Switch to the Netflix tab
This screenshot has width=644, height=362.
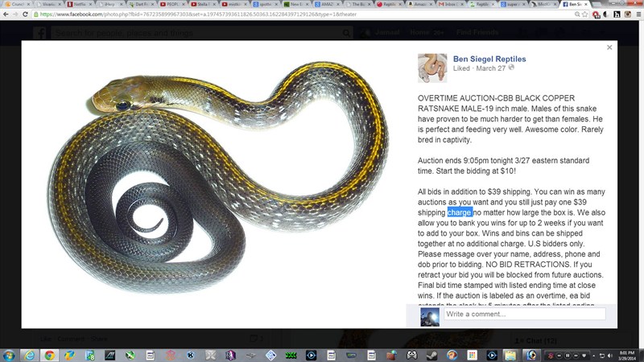coord(79,4)
